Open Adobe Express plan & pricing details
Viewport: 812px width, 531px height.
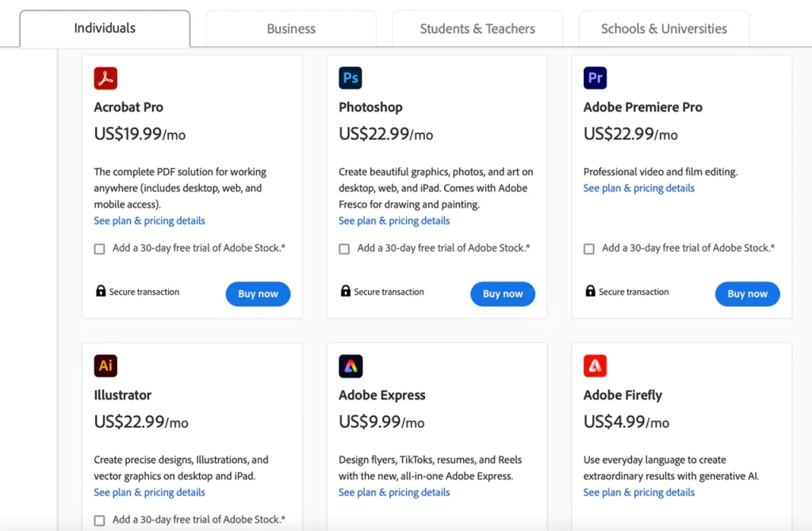click(394, 492)
